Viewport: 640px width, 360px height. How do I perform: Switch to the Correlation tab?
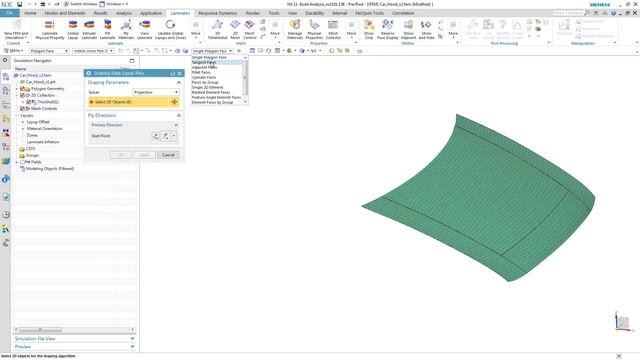(403, 13)
